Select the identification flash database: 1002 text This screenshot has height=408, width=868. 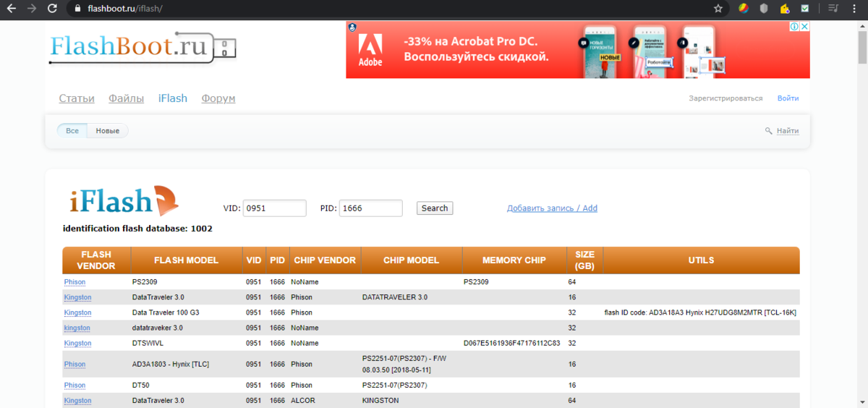tap(137, 229)
